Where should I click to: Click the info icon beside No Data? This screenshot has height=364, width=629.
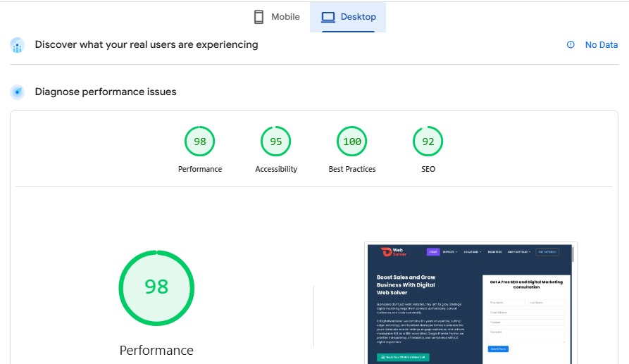click(571, 45)
